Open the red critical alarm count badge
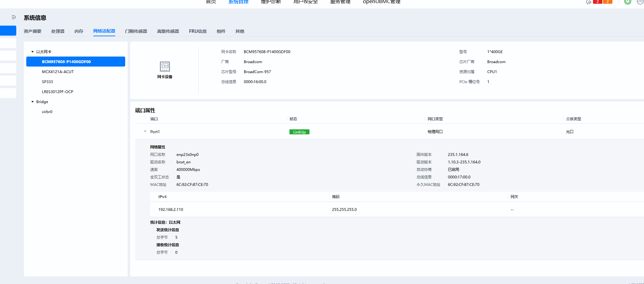Viewport: 644px width, 284px height. pyautogui.click(x=597, y=2)
